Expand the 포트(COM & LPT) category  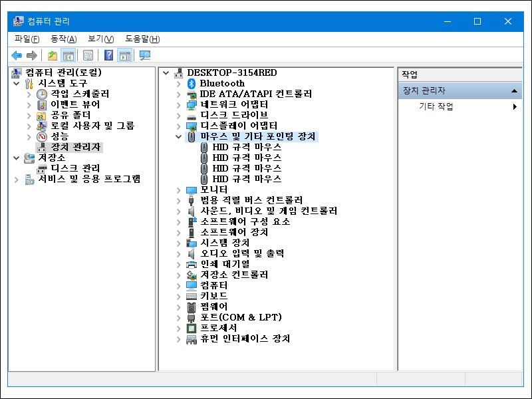coord(179,318)
